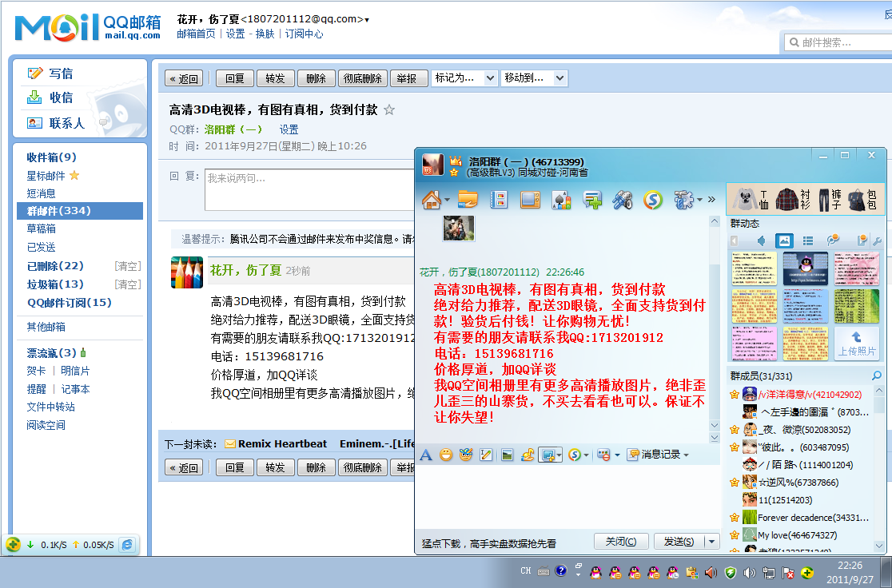Launch the QQ games card icon
This screenshot has height=588, width=892.
(x=561, y=200)
